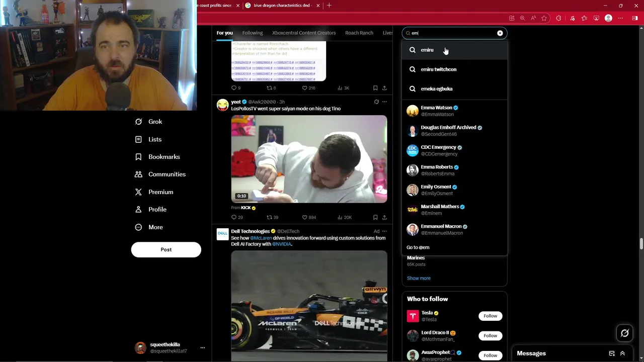Open Communities from the sidebar

tap(160, 174)
